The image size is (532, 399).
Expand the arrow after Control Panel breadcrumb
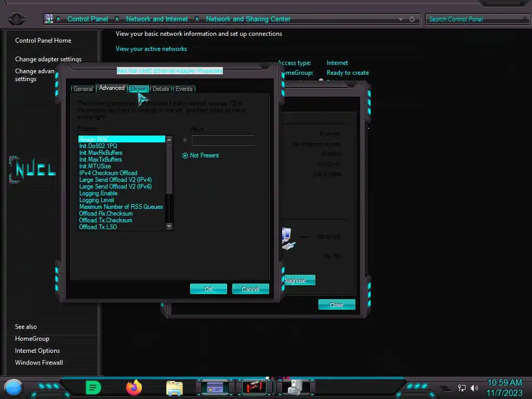pyautogui.click(x=117, y=19)
